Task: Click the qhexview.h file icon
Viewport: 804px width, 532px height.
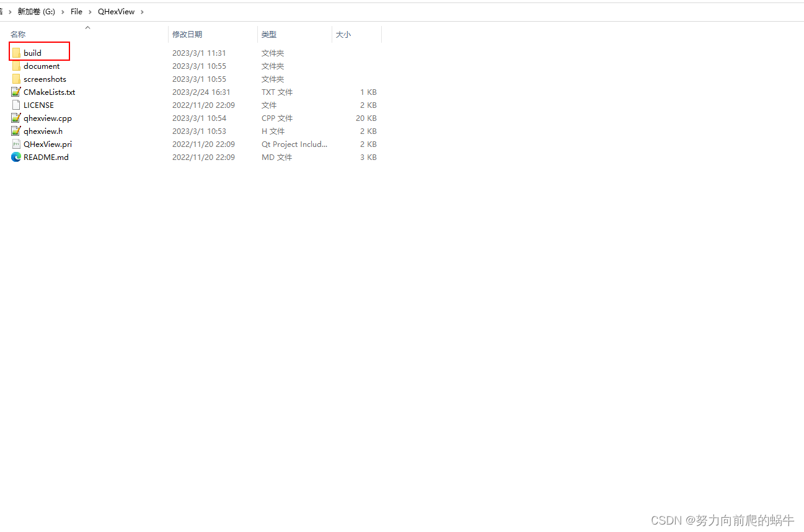Action: 16,131
